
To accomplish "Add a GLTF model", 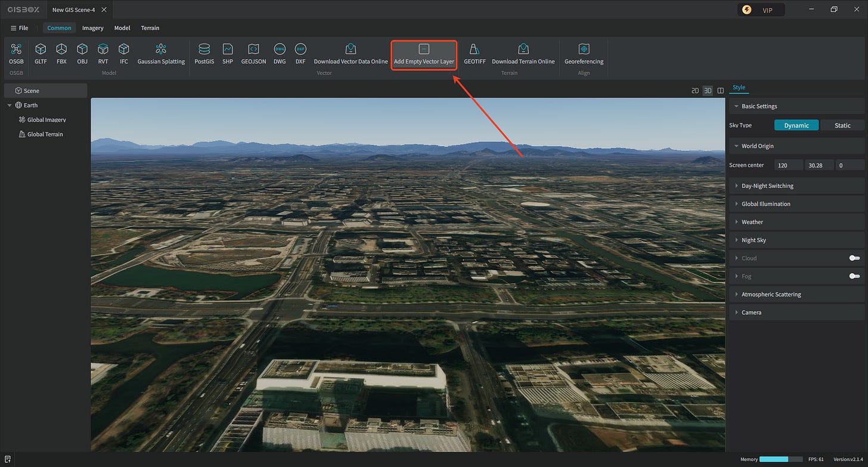I will (x=41, y=54).
